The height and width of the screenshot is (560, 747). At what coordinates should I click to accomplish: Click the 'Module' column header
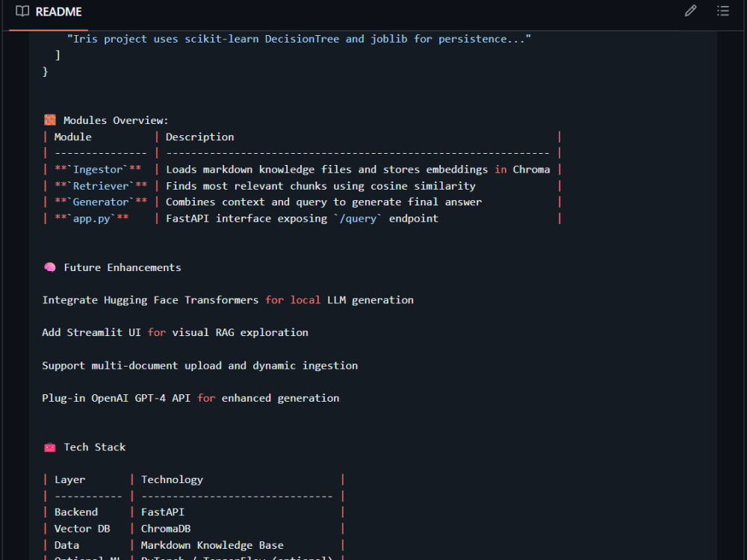pyautogui.click(x=73, y=137)
